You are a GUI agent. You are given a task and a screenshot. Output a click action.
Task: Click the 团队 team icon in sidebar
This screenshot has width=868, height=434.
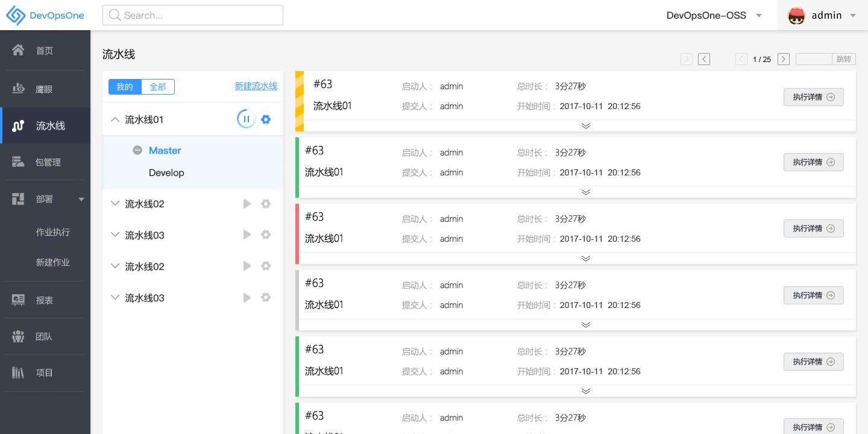click(18, 336)
